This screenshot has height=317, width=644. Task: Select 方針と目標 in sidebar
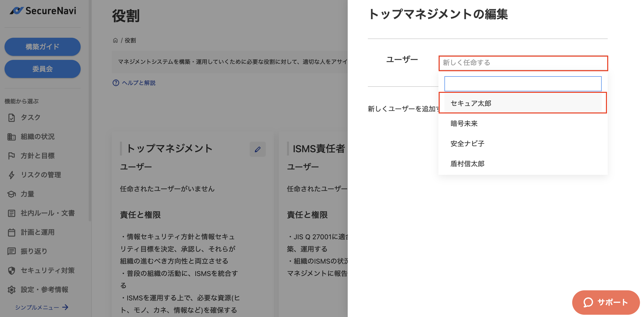(38, 156)
